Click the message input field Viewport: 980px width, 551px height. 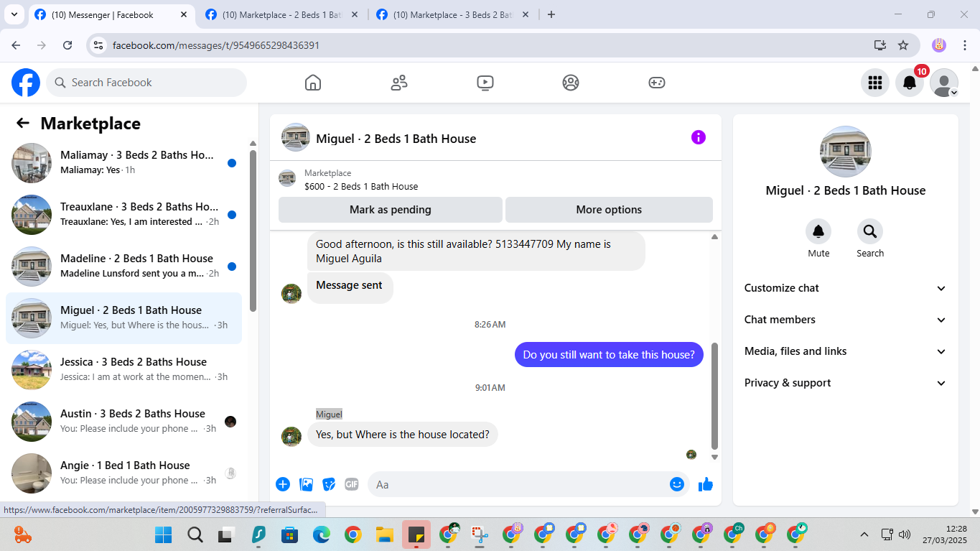517,484
